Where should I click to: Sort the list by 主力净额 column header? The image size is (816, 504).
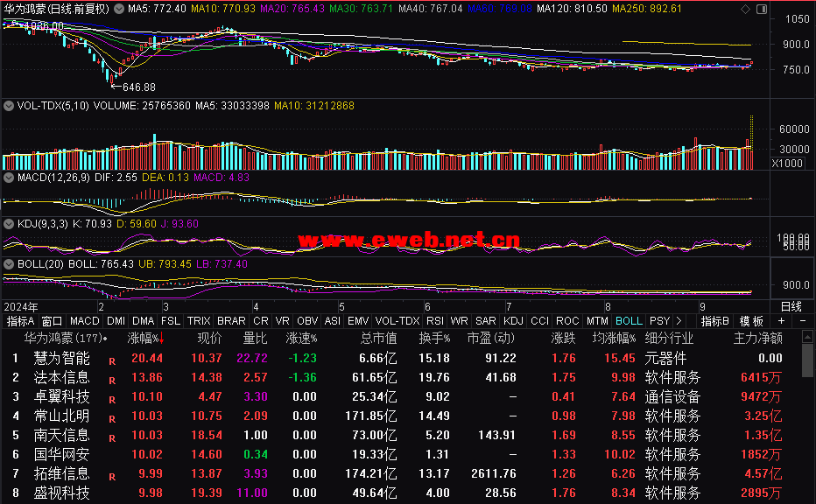[757, 339]
